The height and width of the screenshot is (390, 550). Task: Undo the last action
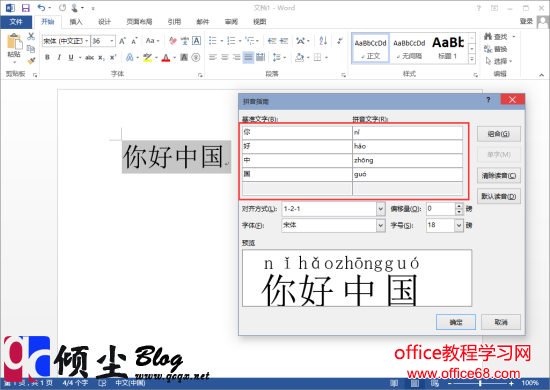pyautogui.click(x=41, y=8)
